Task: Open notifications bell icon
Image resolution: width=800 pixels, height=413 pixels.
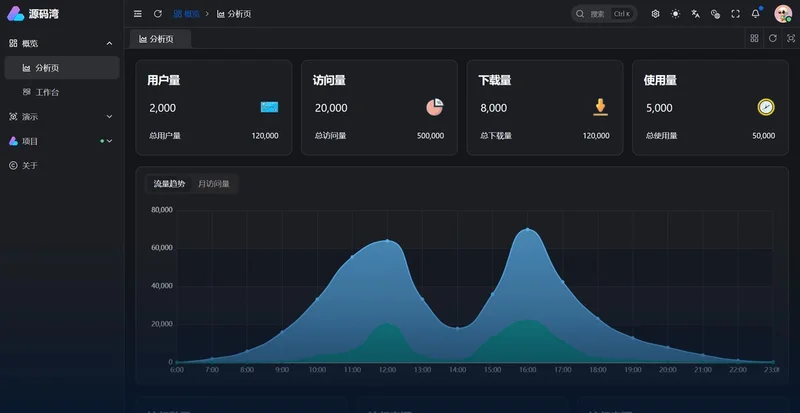Action: click(x=756, y=14)
